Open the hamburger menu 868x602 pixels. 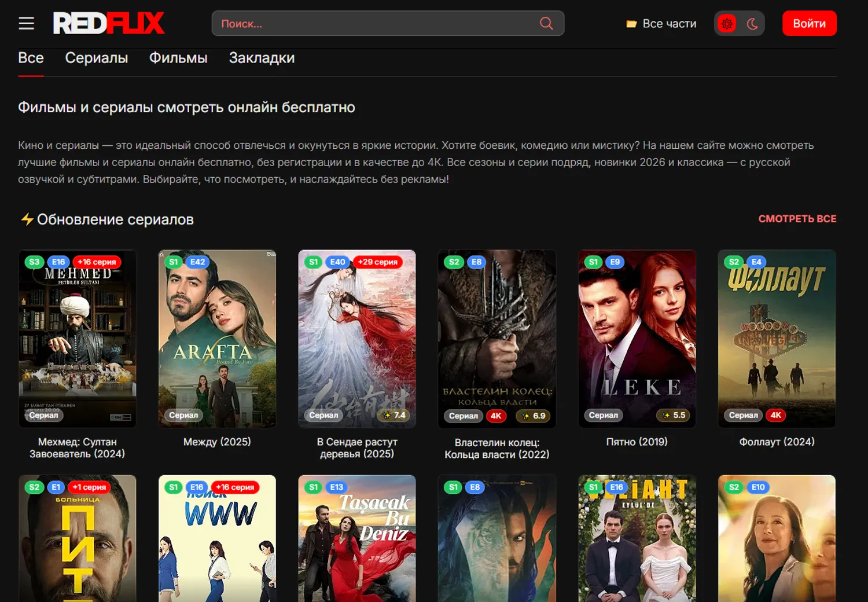(x=26, y=23)
